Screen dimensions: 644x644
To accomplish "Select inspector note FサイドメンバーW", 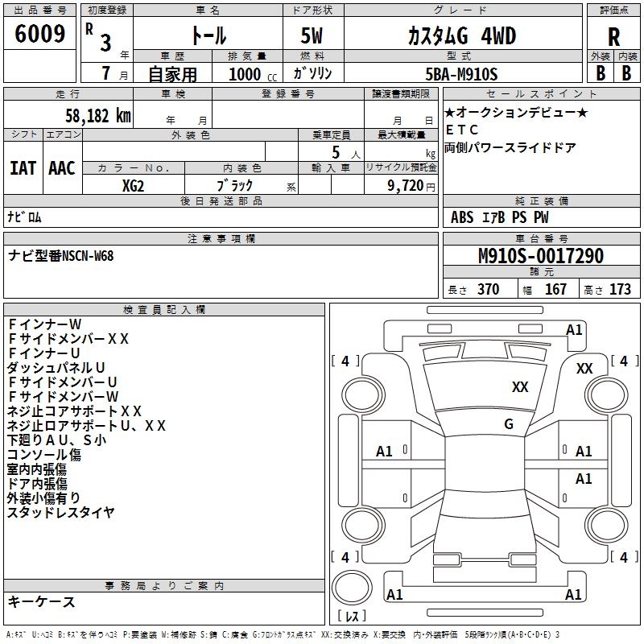I will 64,396.
